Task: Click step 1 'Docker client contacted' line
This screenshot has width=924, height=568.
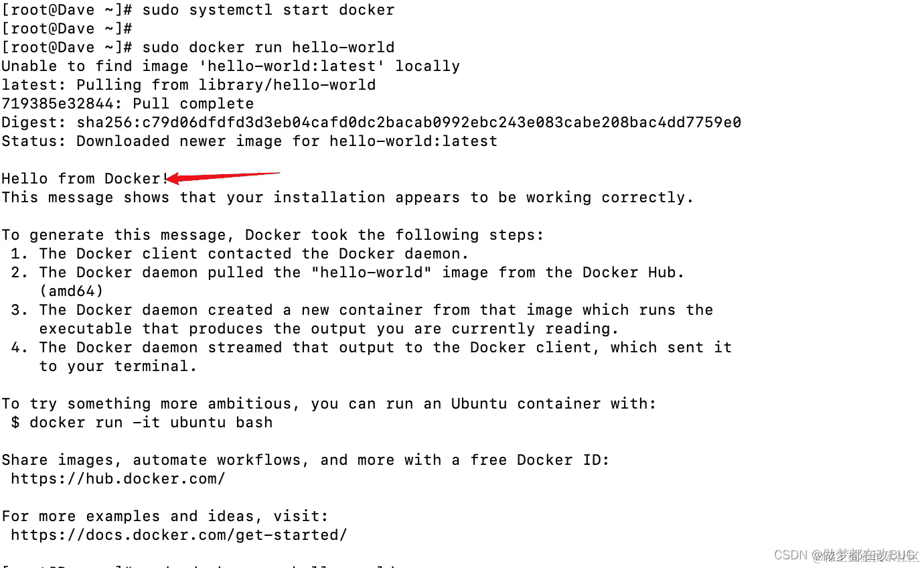Action: [x=240, y=253]
